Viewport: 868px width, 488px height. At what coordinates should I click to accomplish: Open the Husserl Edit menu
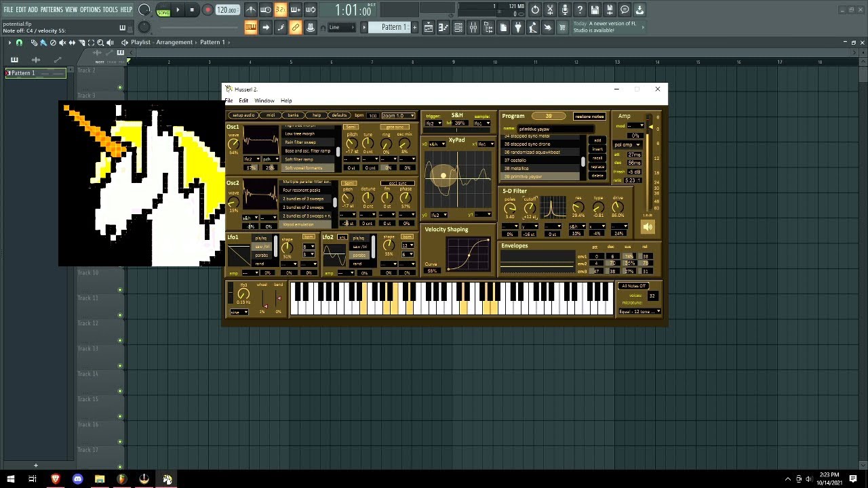[243, 101]
